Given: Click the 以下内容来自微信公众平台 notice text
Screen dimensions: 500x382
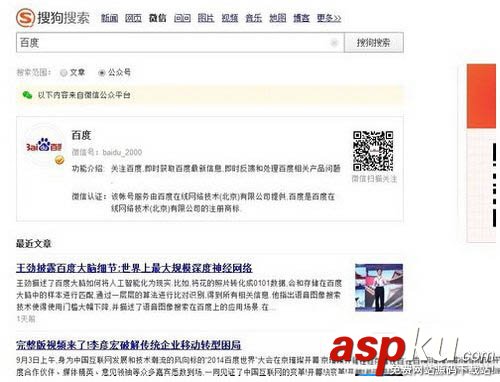Looking at the screenshot, I should [84, 95].
